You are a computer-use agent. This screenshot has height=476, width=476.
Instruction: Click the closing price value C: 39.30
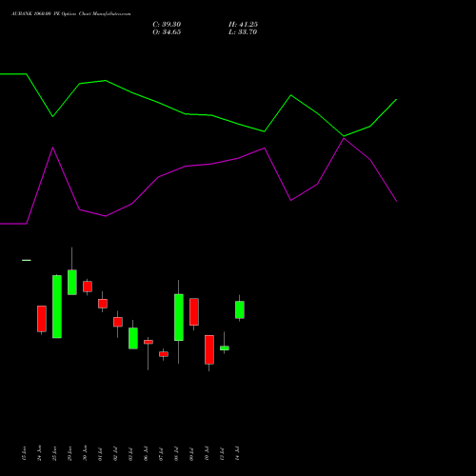point(167,25)
